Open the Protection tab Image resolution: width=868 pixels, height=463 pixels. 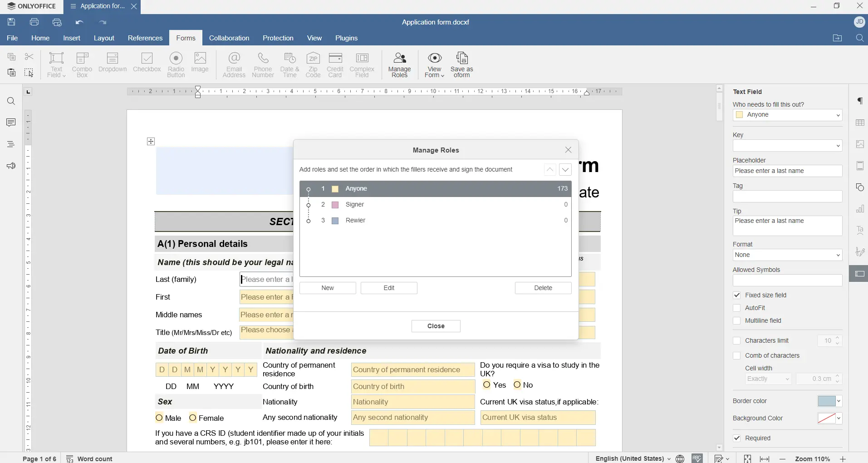coord(278,38)
